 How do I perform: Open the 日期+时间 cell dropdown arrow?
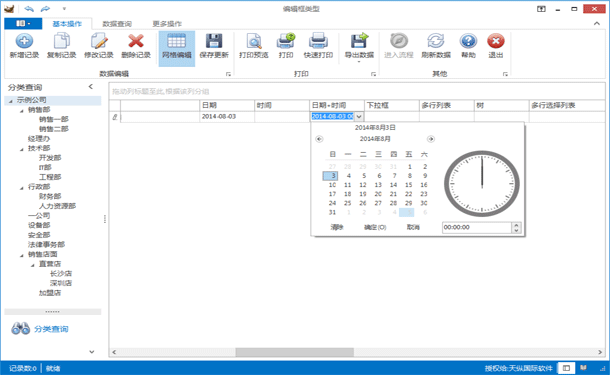tap(359, 116)
